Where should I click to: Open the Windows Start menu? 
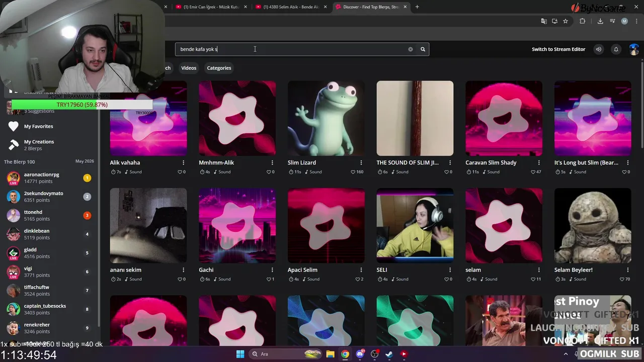point(240,354)
